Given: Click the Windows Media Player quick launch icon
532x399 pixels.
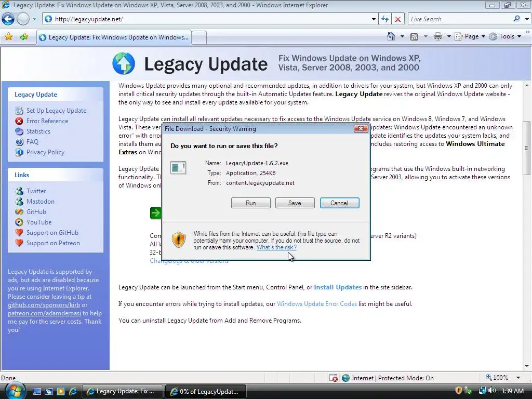Looking at the screenshot, I should 60,391.
